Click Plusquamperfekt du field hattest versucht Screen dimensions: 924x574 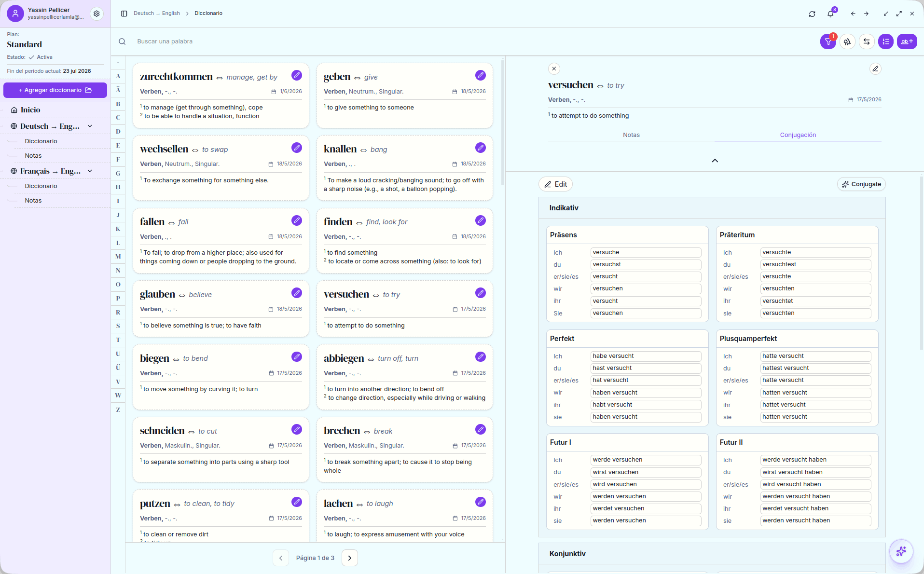815,368
